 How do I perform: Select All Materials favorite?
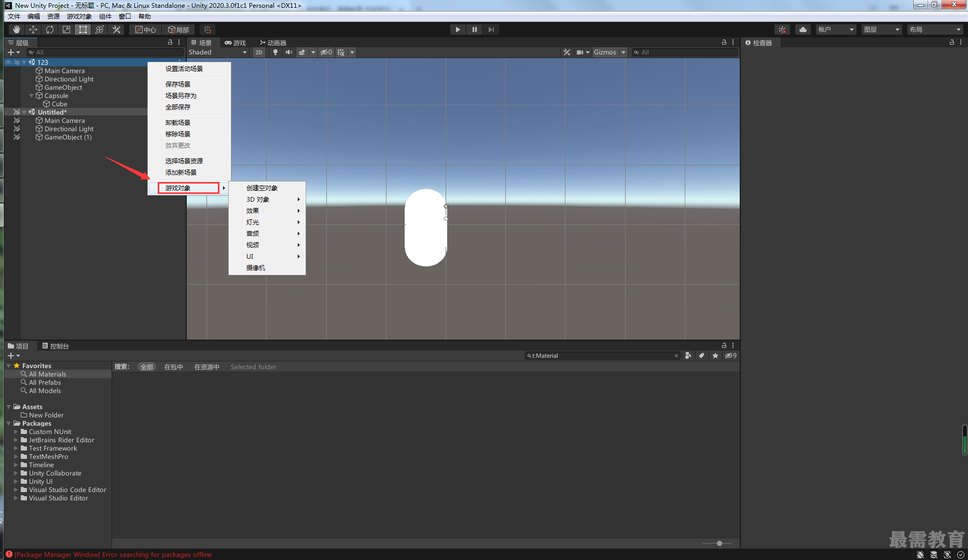tap(47, 374)
